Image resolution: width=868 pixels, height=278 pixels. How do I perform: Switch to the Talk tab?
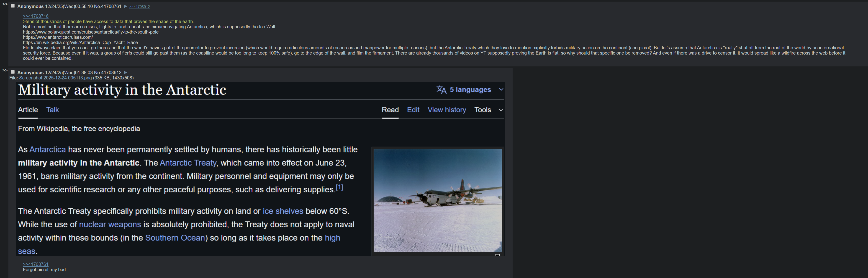(x=52, y=110)
